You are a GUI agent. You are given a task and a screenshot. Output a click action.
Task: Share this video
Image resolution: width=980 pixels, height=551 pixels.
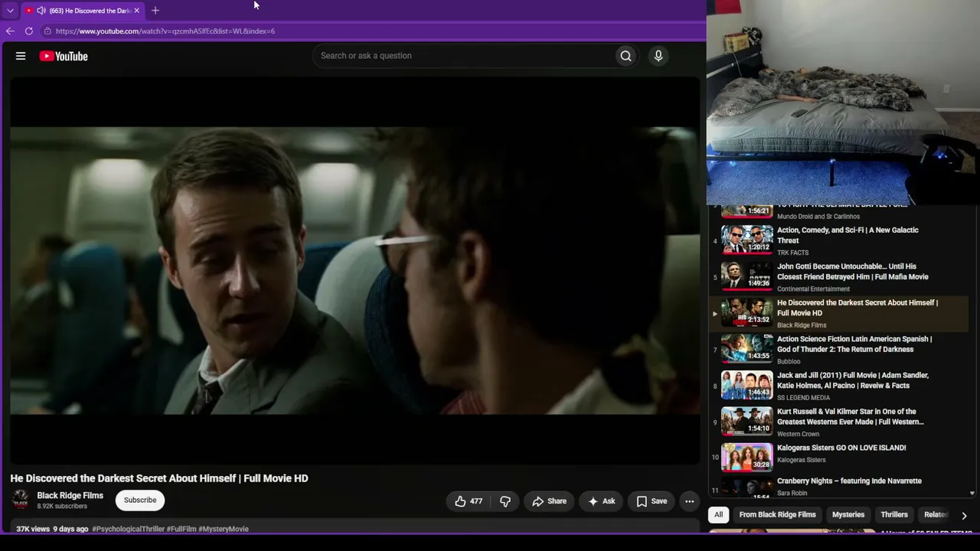point(549,501)
